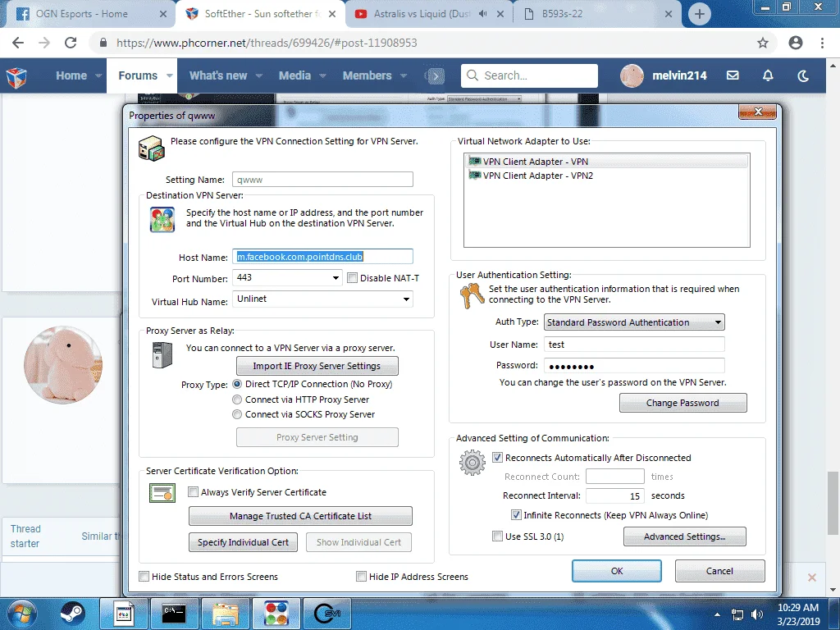Image resolution: width=840 pixels, height=630 pixels.
Task: Click the page vertical scrollbar thumb
Action: tap(832, 503)
